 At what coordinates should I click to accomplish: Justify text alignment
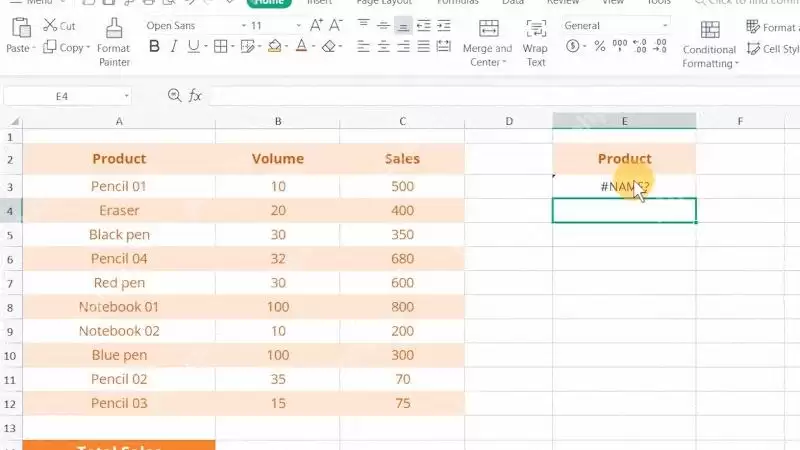423,47
